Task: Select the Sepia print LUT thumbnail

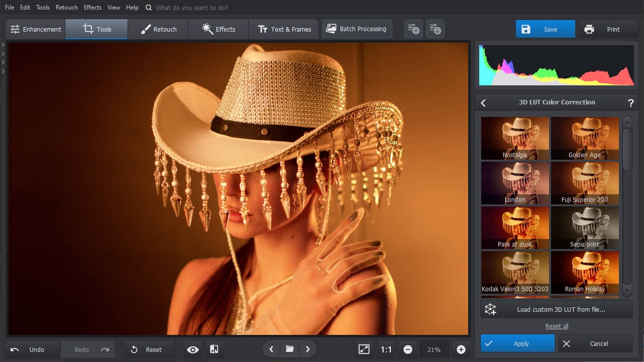Action: click(x=585, y=227)
